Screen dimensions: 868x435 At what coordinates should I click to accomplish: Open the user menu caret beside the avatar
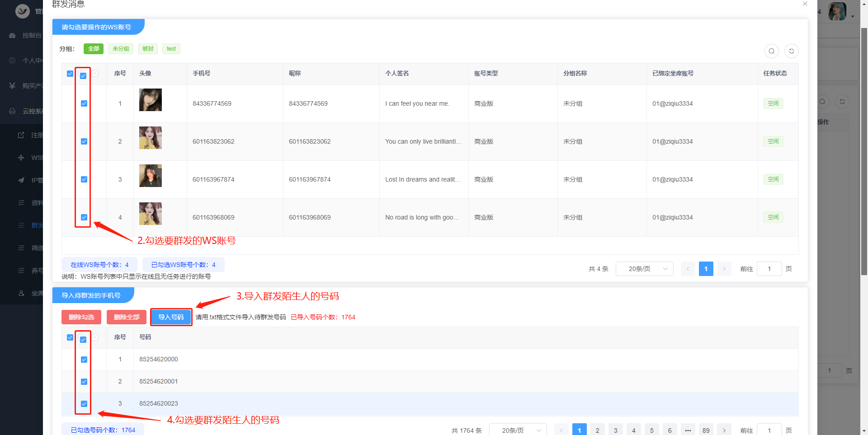click(853, 17)
